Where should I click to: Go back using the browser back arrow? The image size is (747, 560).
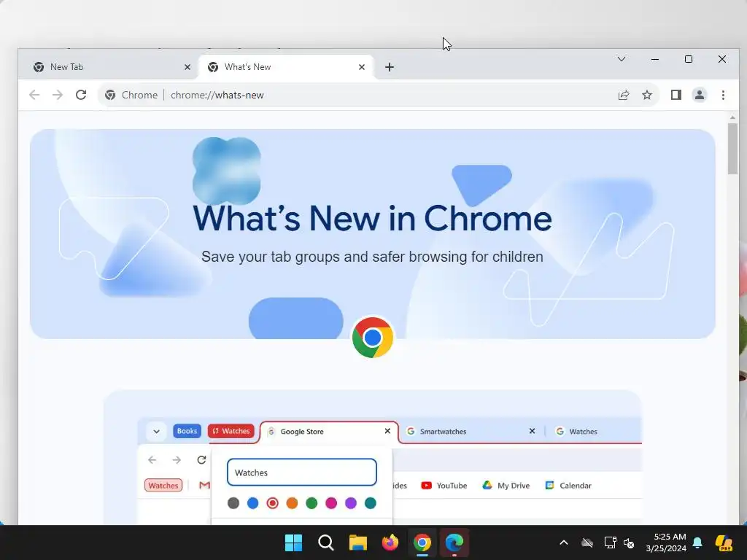pos(34,95)
